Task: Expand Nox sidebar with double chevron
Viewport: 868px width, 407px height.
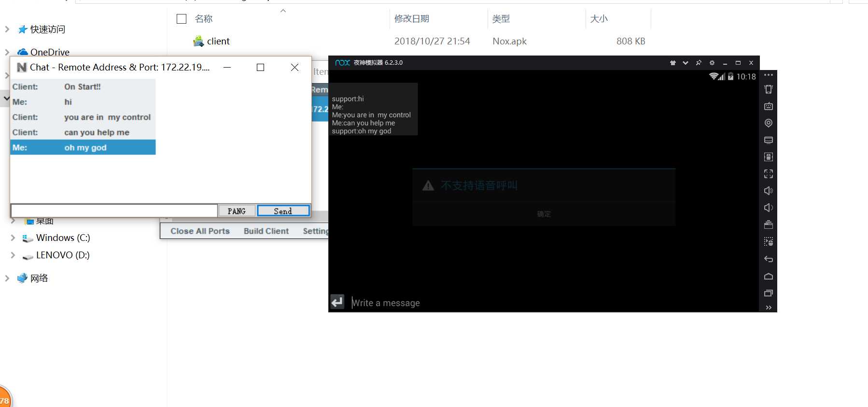Action: click(769, 308)
